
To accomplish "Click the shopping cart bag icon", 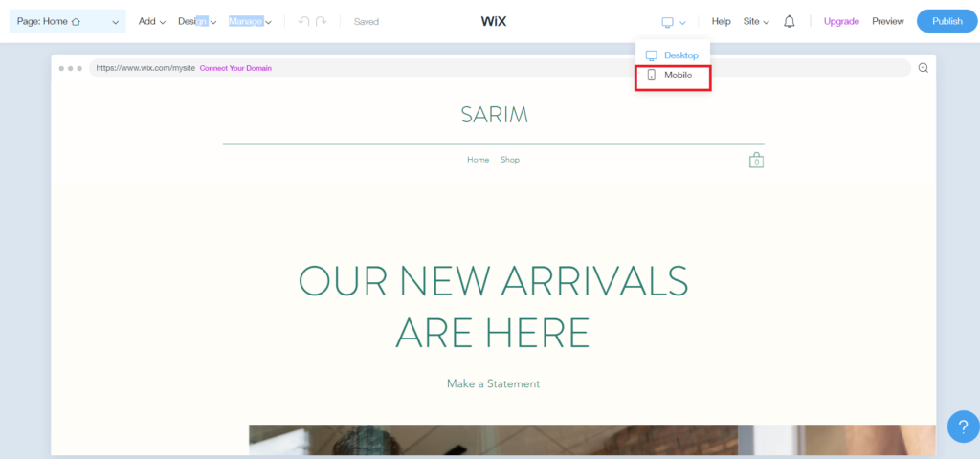I will (756, 160).
